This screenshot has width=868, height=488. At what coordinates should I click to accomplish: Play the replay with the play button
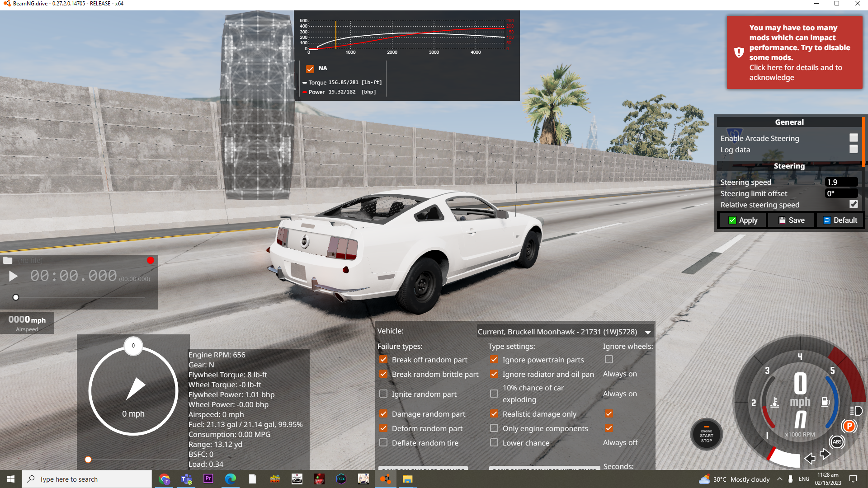pyautogui.click(x=13, y=276)
